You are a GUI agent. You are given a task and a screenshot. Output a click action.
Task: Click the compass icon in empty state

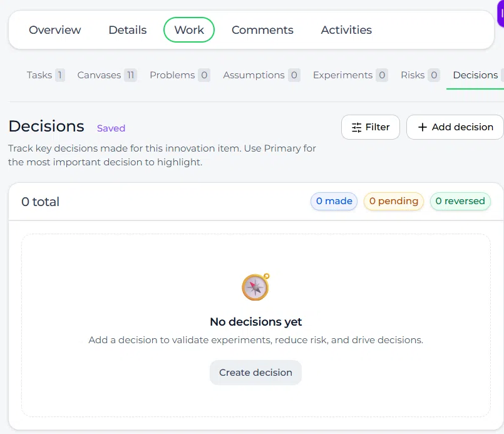click(256, 287)
